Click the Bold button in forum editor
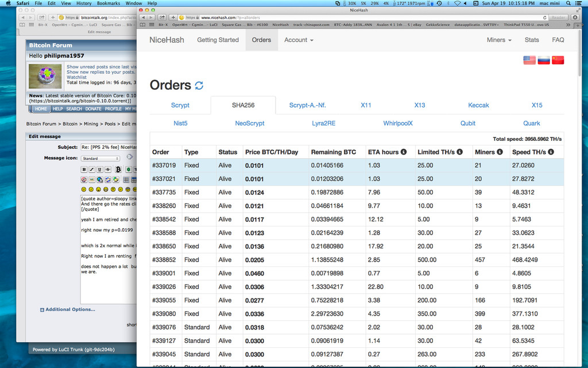Image resolution: width=588 pixels, height=368 pixels. [84, 170]
